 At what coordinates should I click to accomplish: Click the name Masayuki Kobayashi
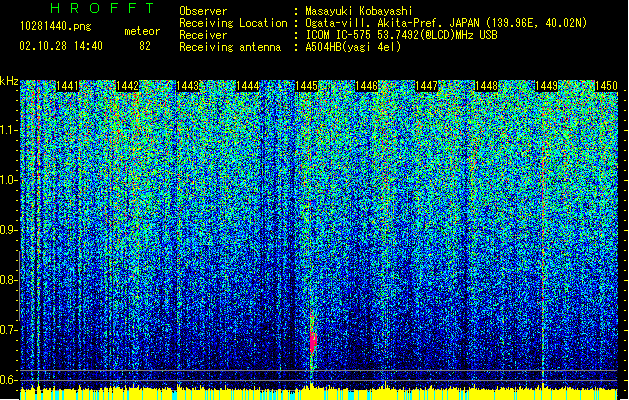[359, 11]
